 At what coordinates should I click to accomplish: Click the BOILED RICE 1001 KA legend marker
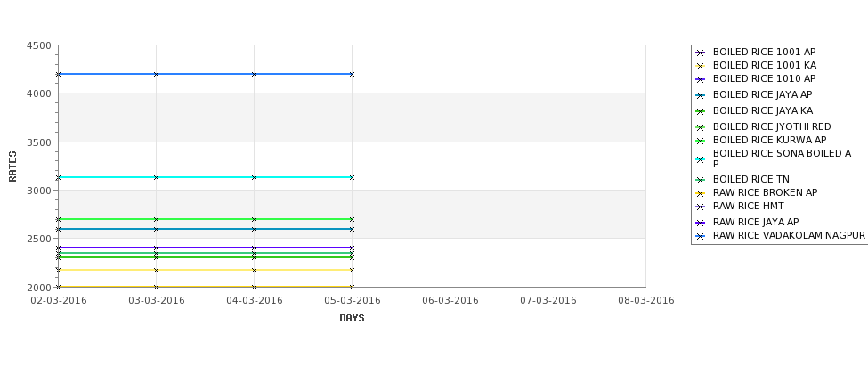pyautogui.click(x=701, y=66)
